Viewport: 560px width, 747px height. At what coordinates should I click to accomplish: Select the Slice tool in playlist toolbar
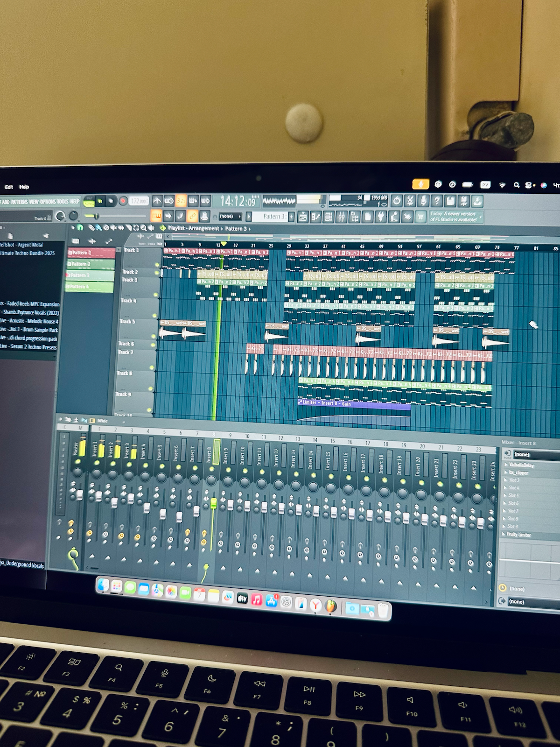[128, 228]
